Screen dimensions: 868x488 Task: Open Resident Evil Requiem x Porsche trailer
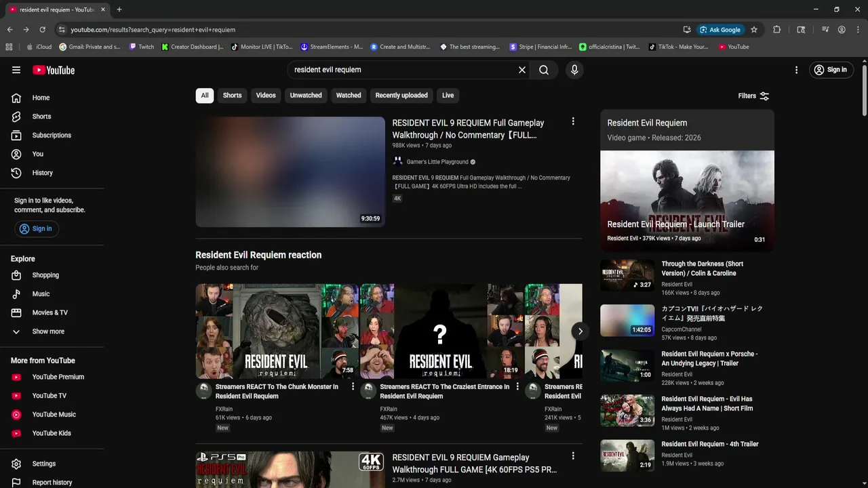pos(709,359)
